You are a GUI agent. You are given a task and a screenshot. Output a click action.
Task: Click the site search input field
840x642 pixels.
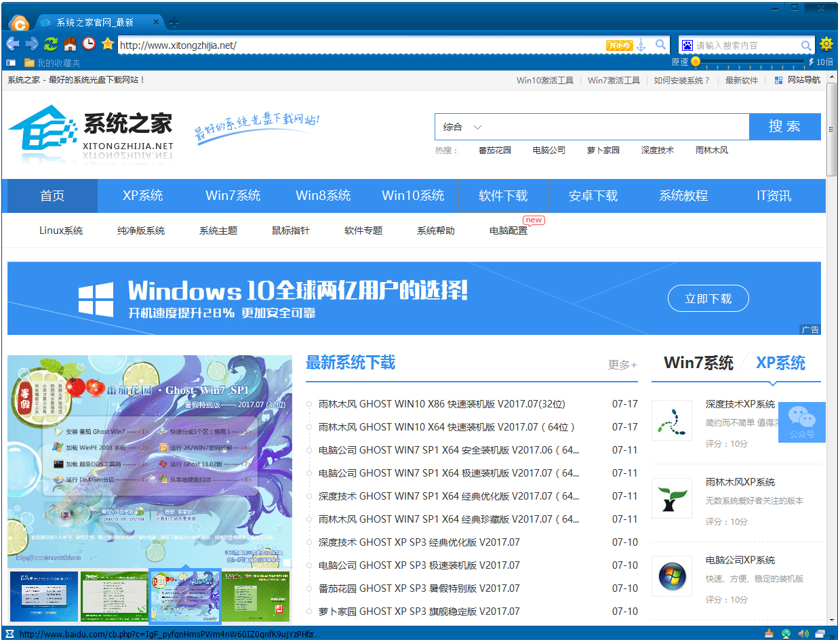617,127
